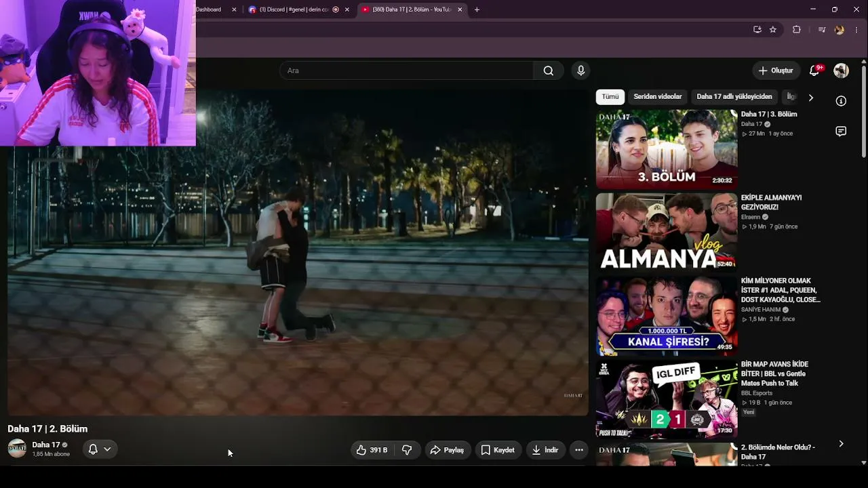
Task: Click the YouTube search magnifier button
Action: click(x=548, y=70)
